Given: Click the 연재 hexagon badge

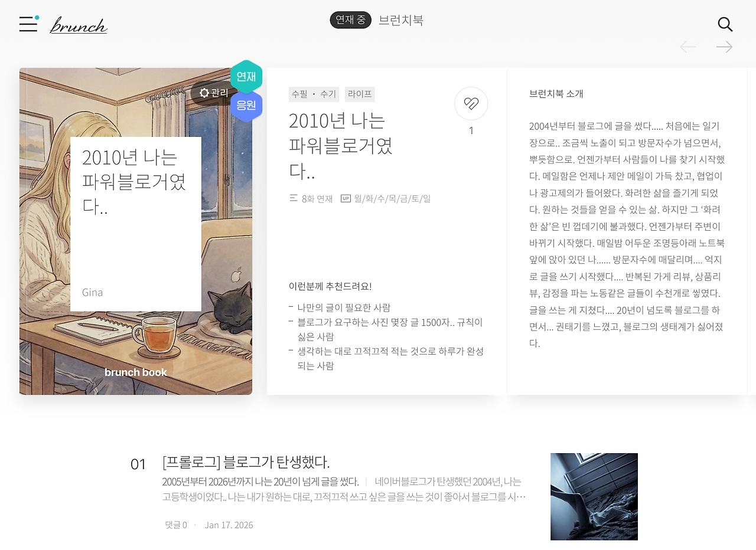Looking at the screenshot, I should (246, 76).
